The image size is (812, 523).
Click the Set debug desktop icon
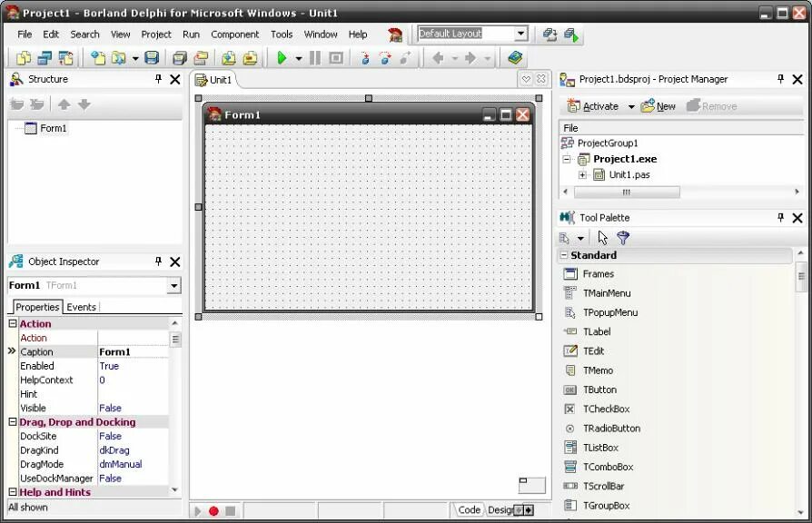click(x=571, y=35)
